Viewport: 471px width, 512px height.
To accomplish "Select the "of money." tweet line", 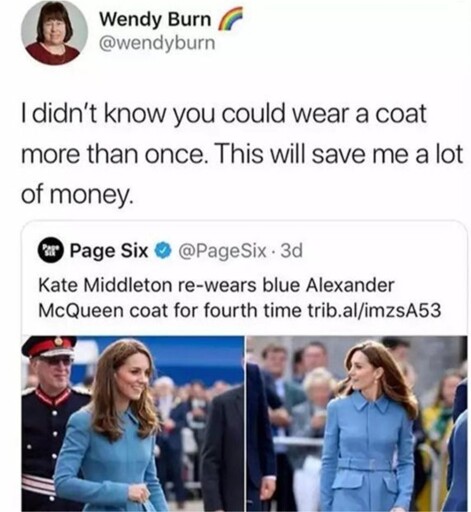I will [x=78, y=195].
